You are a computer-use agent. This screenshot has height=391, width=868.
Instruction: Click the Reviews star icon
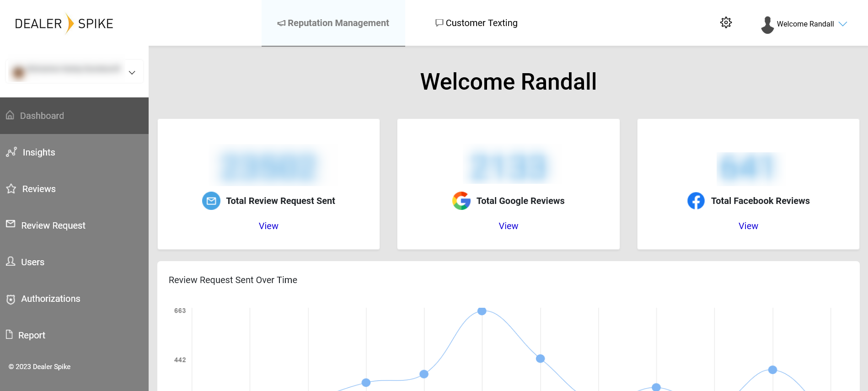pyautogui.click(x=11, y=188)
